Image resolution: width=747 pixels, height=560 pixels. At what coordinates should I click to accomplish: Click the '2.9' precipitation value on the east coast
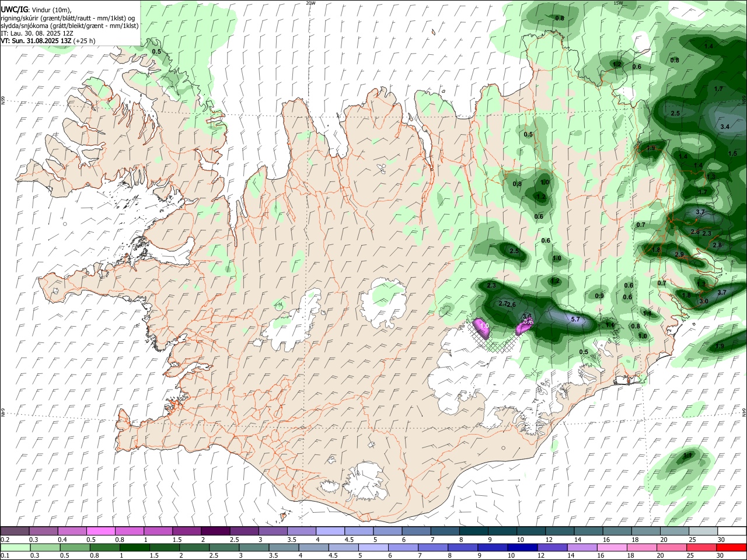(x=679, y=255)
